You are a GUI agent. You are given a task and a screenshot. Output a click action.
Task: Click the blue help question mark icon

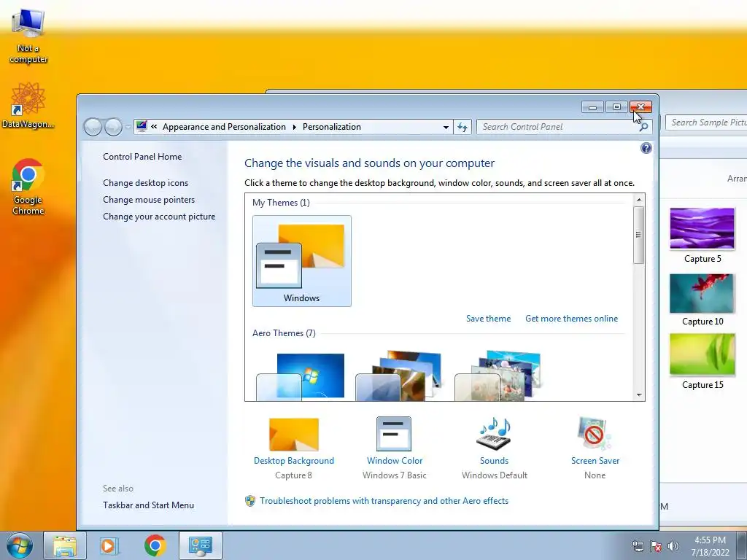[x=646, y=148]
